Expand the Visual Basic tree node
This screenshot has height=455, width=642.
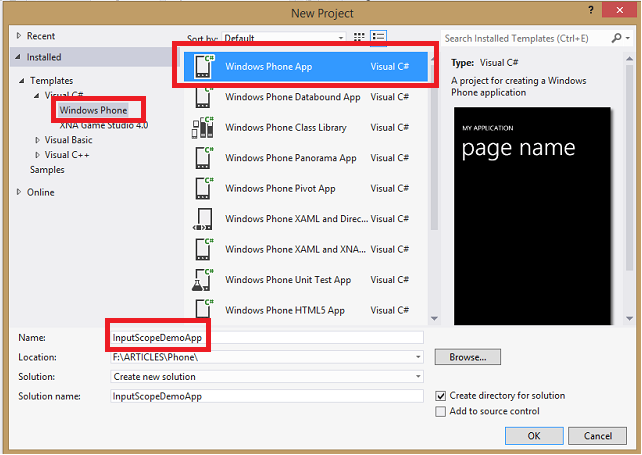[x=37, y=140]
